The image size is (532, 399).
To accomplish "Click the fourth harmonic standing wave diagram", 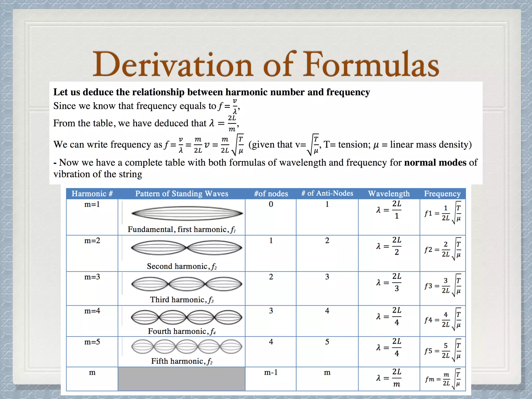I will coord(187,317).
